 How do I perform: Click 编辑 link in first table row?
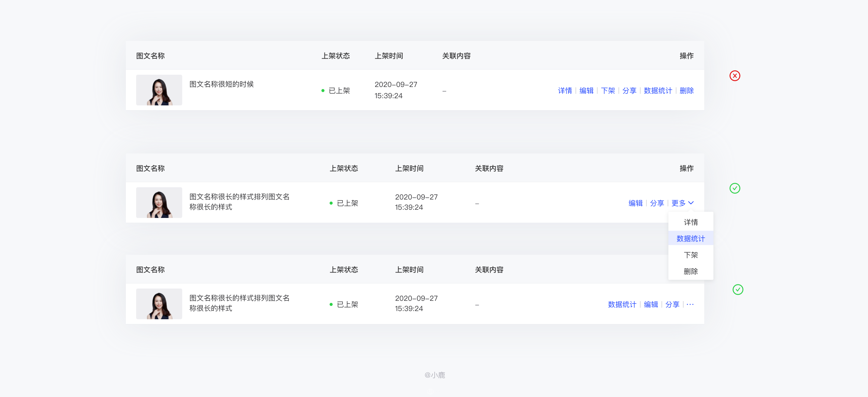click(x=586, y=91)
